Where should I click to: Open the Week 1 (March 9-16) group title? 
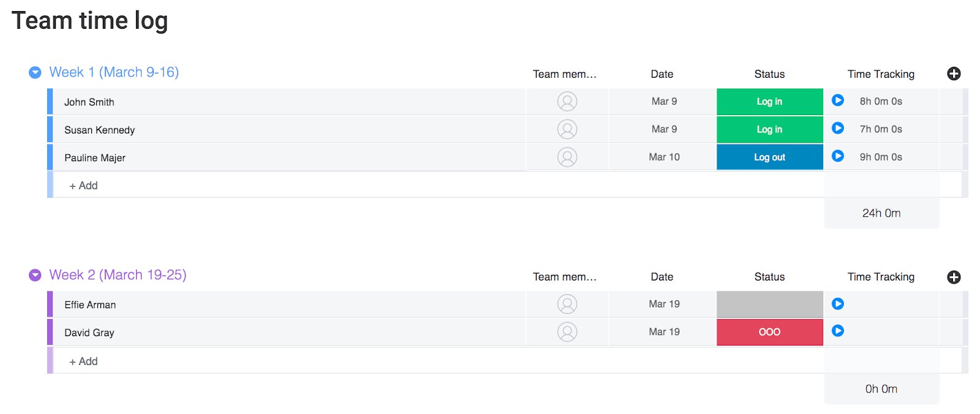[x=114, y=72]
